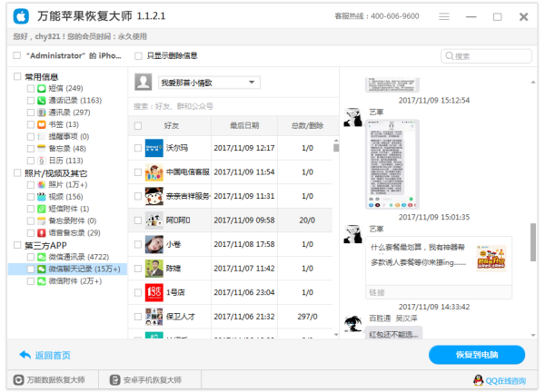The image size is (545, 392).
Task: Click the green 短信 messages icon
Action: 42,88
